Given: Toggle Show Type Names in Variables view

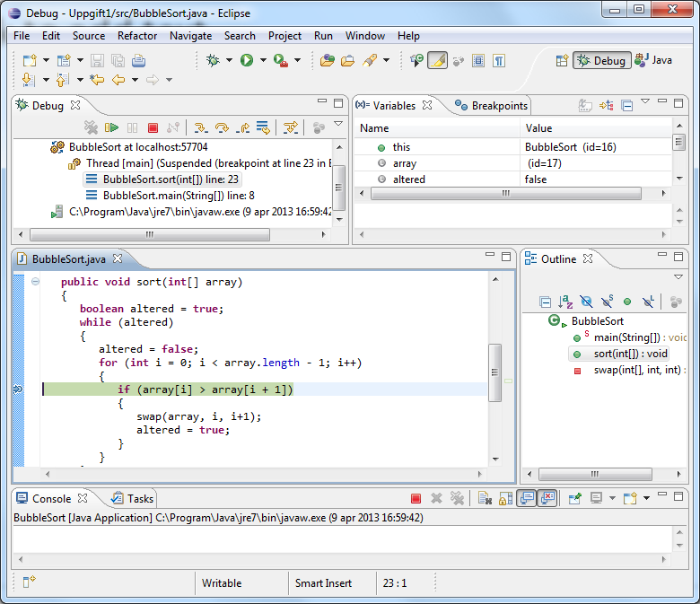Looking at the screenshot, I should click(585, 105).
